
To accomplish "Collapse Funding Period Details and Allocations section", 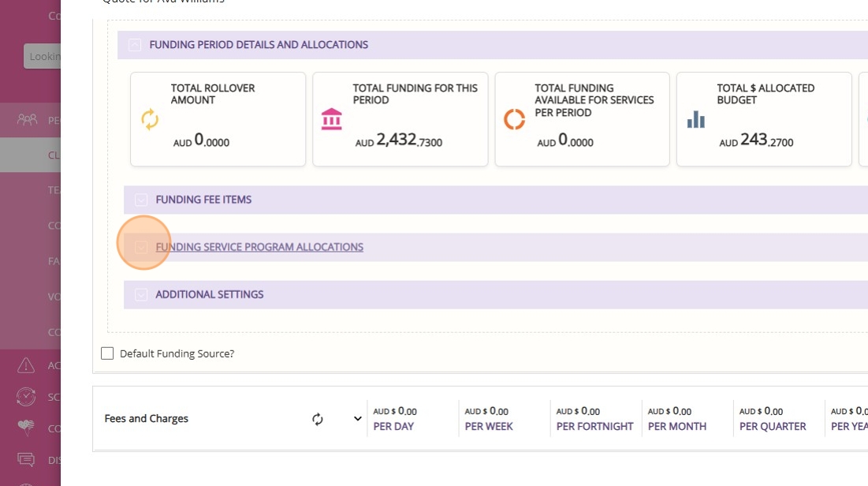I will point(135,45).
